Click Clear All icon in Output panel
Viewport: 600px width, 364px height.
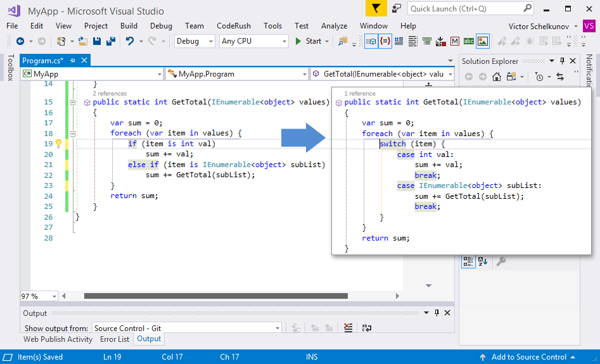pyautogui.click(x=348, y=327)
